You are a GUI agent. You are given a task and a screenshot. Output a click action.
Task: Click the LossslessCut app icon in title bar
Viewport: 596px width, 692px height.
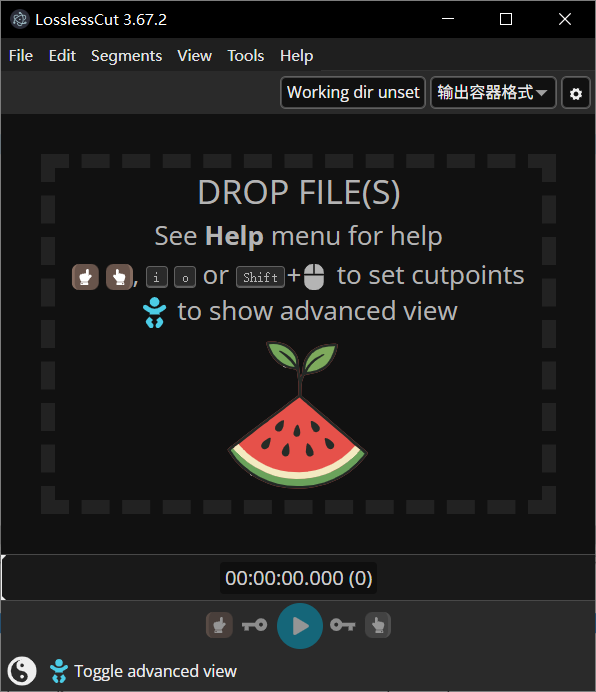(19, 19)
